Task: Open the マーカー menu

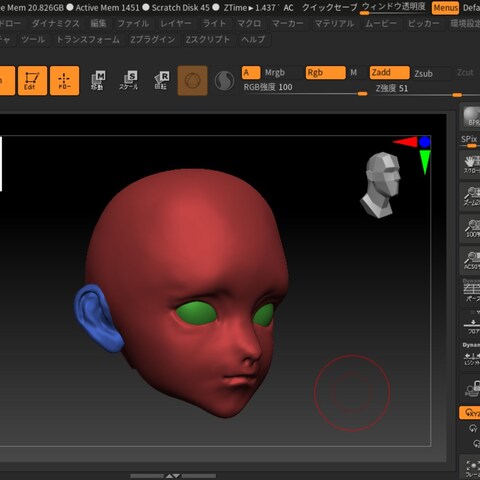Action: (288, 24)
